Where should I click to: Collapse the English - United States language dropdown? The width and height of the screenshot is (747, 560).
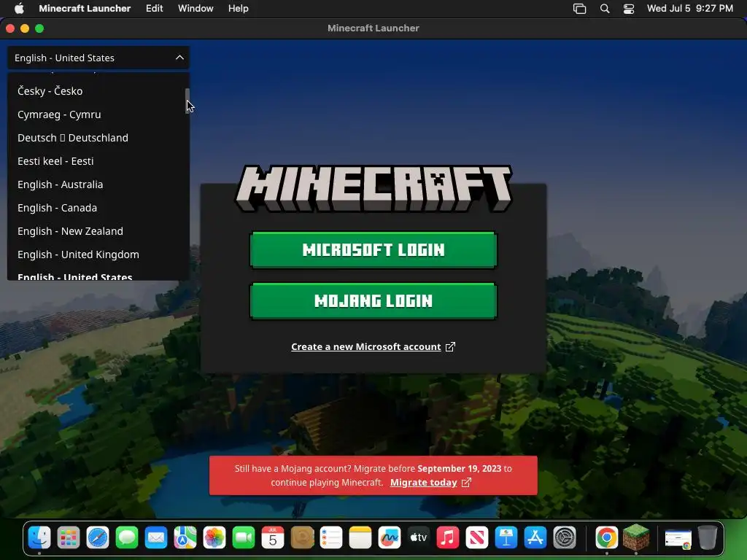point(98,58)
